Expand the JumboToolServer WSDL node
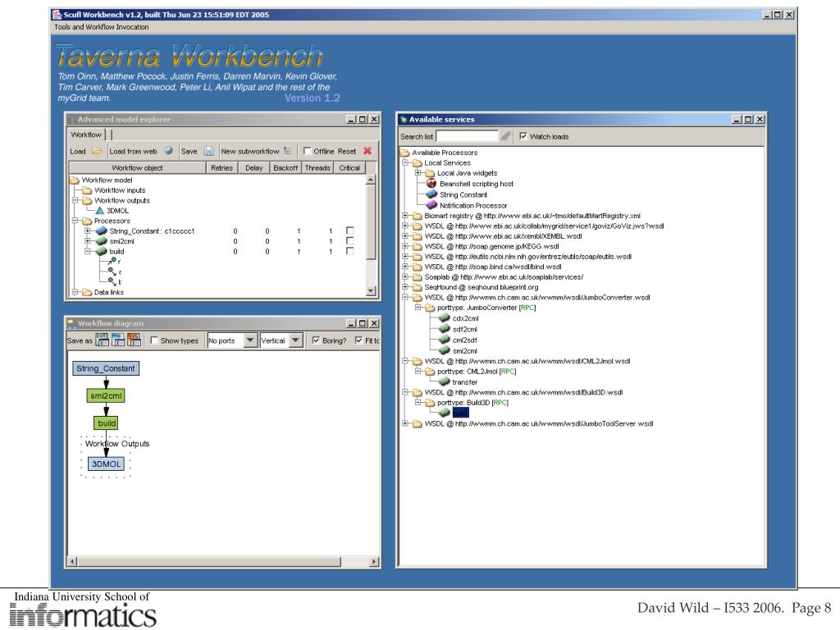The width and height of the screenshot is (840, 630). (405, 423)
